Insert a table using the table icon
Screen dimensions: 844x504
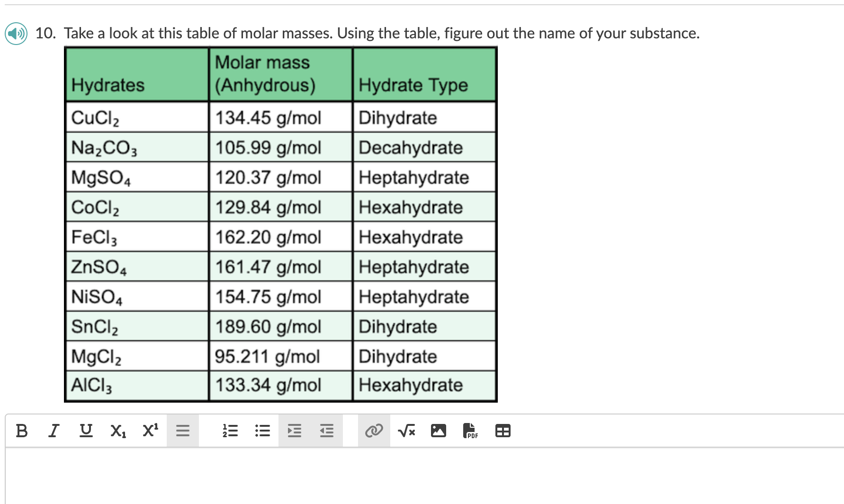click(x=503, y=430)
